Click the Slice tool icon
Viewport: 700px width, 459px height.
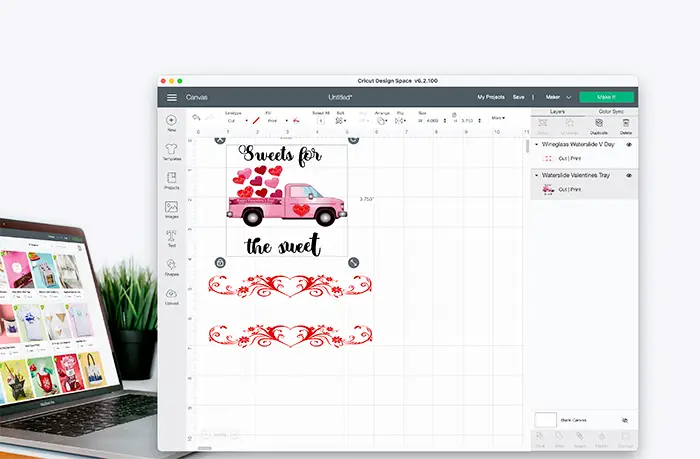540,436
